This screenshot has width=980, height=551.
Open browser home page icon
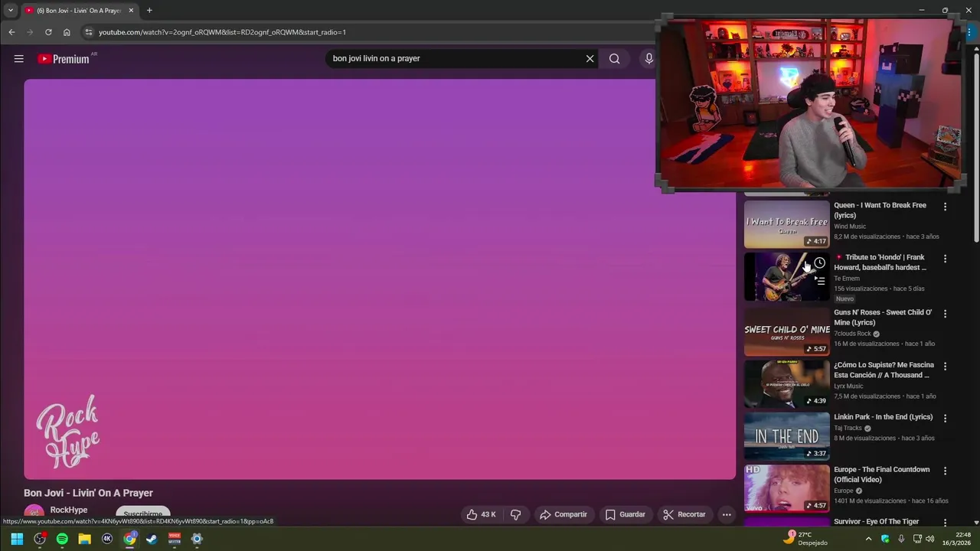pyautogui.click(x=67, y=32)
